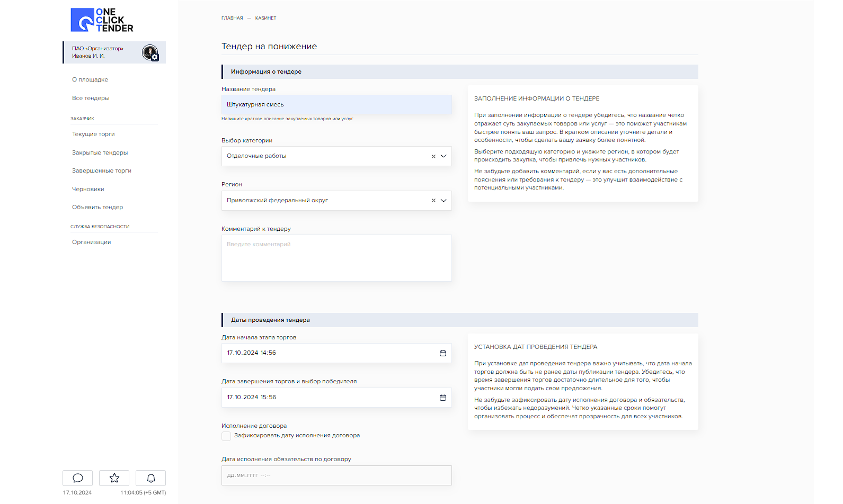
Task: Select Объявить тендер menu item
Action: (x=97, y=207)
